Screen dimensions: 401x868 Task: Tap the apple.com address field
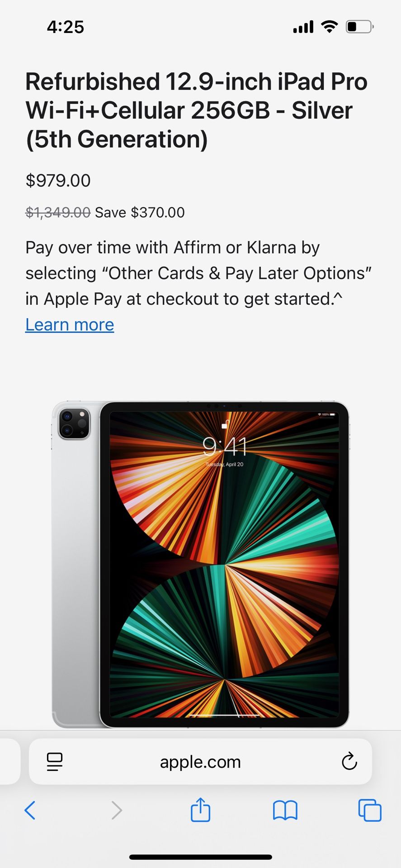(200, 761)
